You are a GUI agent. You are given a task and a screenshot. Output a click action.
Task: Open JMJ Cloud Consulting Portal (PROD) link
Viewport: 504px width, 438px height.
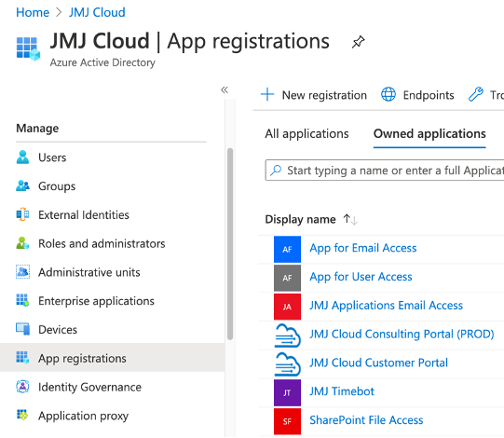(x=402, y=334)
